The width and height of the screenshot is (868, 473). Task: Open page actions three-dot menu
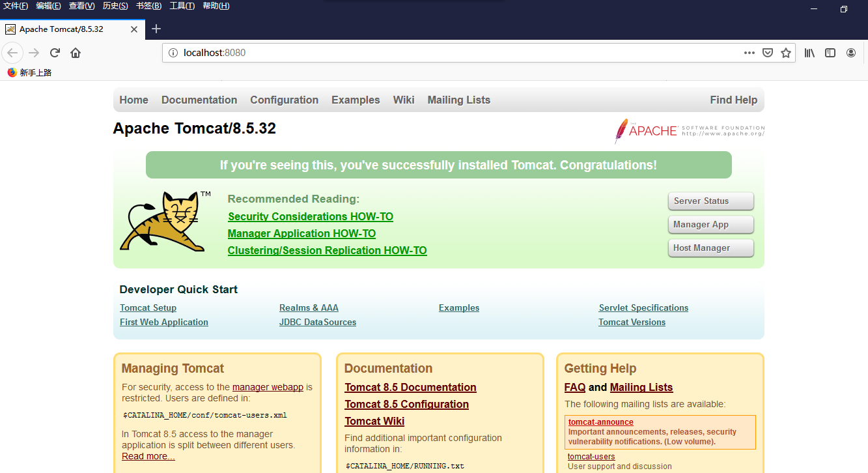point(749,53)
